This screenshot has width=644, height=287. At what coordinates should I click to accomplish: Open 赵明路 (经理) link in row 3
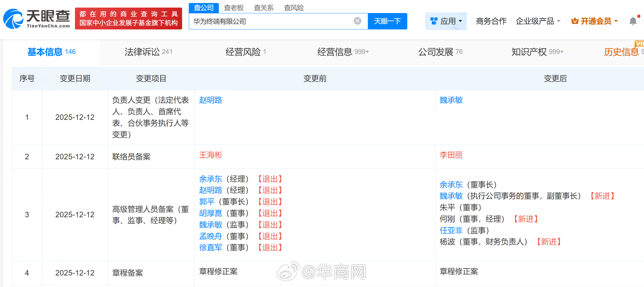point(211,190)
